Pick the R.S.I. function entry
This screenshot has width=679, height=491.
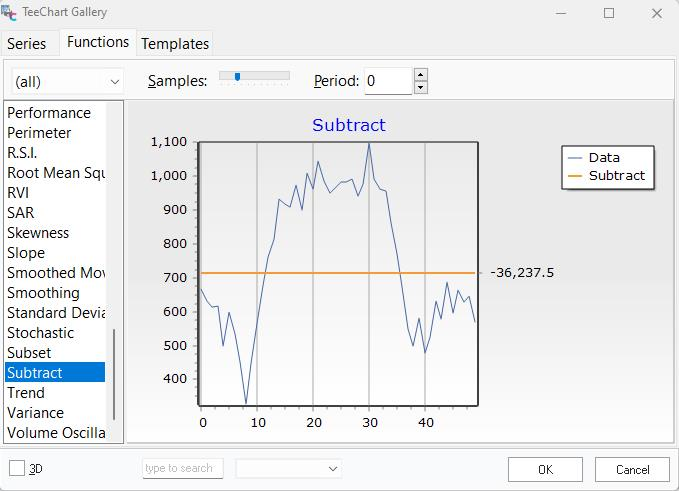pos(22,153)
